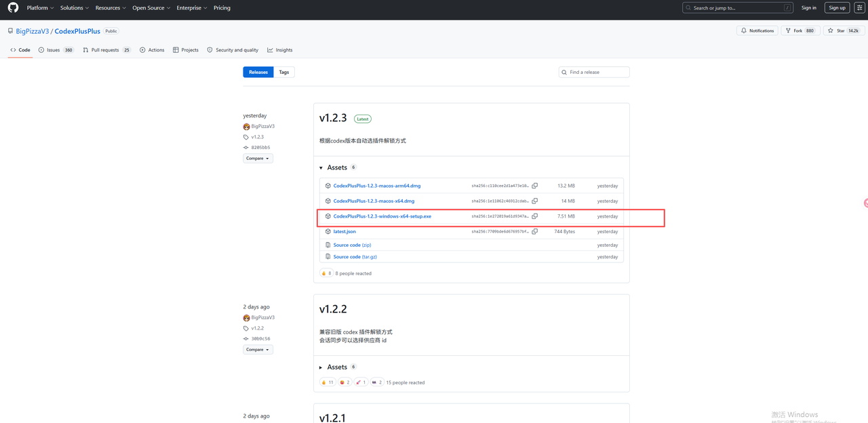Click the 15 people reacted text
The image size is (868, 423).
coord(405,383)
